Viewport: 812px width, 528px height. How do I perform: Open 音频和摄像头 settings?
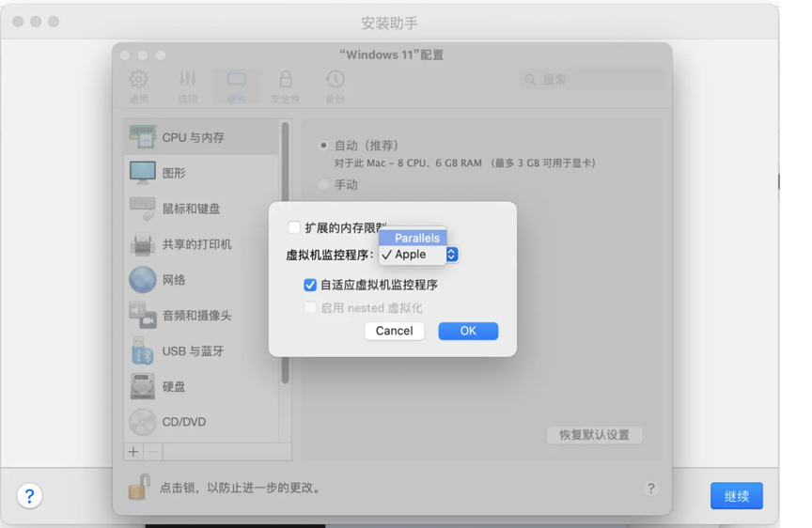click(195, 316)
